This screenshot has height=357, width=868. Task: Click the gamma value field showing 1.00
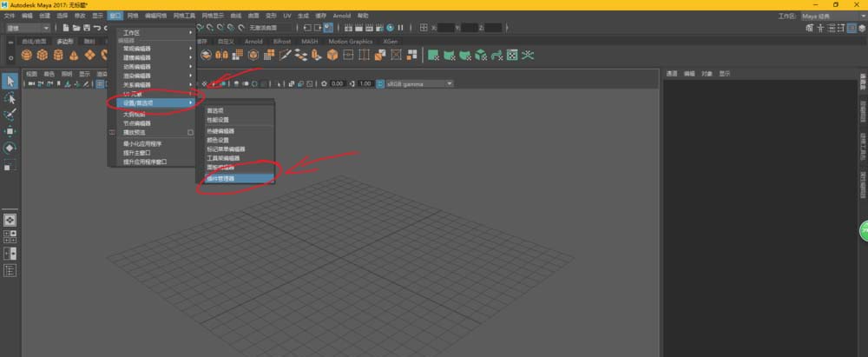(x=365, y=83)
